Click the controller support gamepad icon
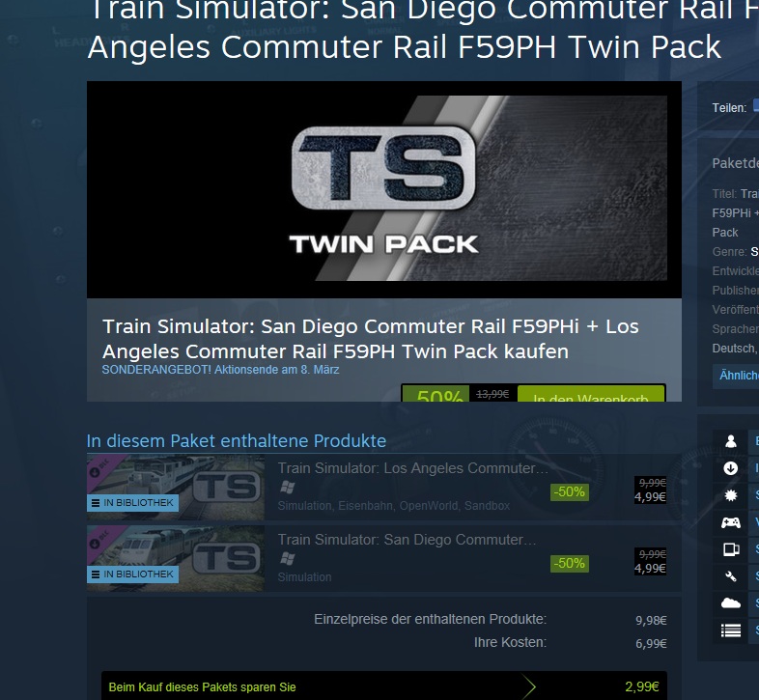759x700 pixels. pos(730,522)
